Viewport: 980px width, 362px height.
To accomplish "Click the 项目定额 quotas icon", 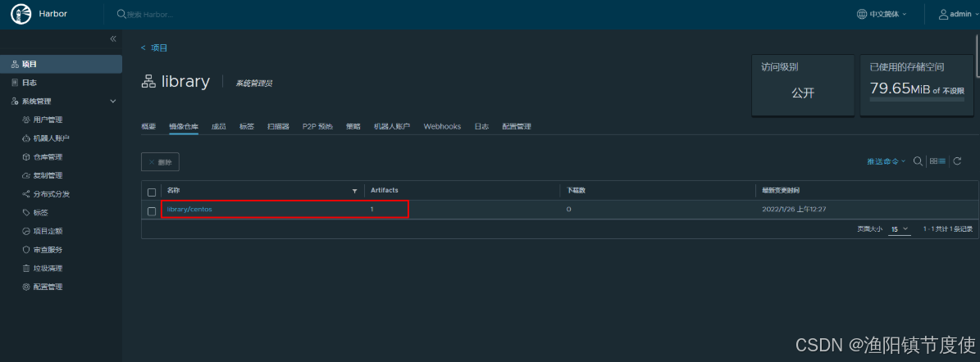I will [x=26, y=231].
